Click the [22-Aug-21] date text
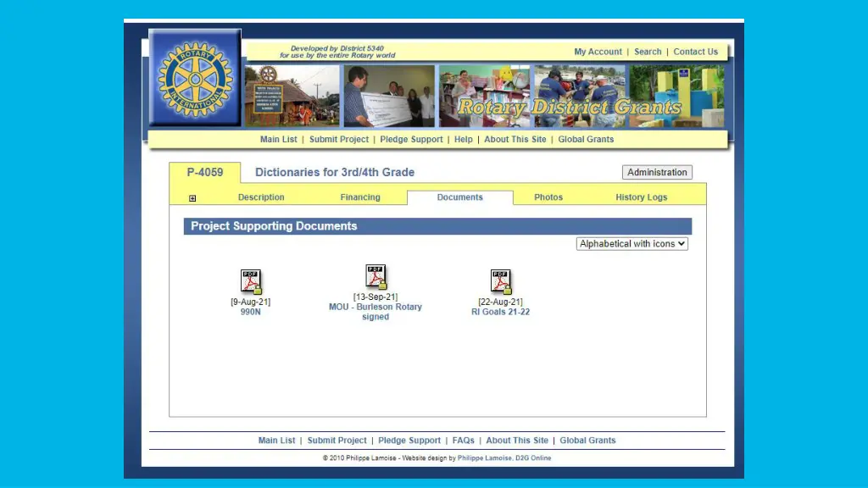This screenshot has width=868, height=488. tap(500, 302)
